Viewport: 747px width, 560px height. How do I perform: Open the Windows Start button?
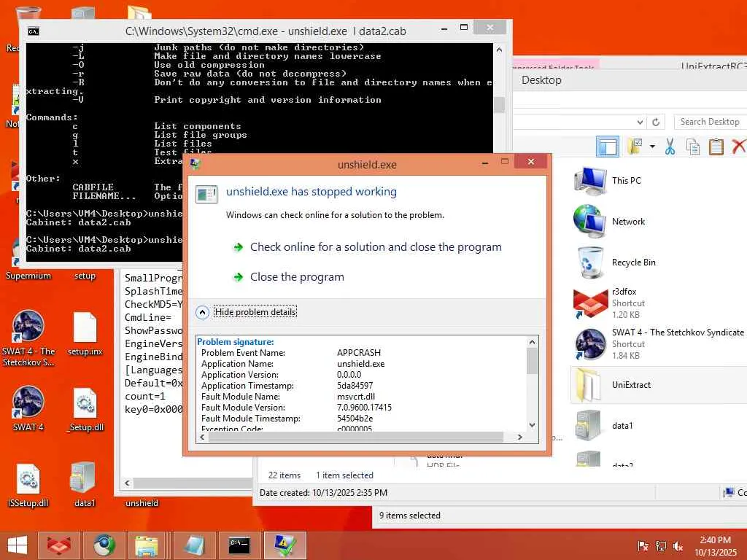[x=18, y=545]
